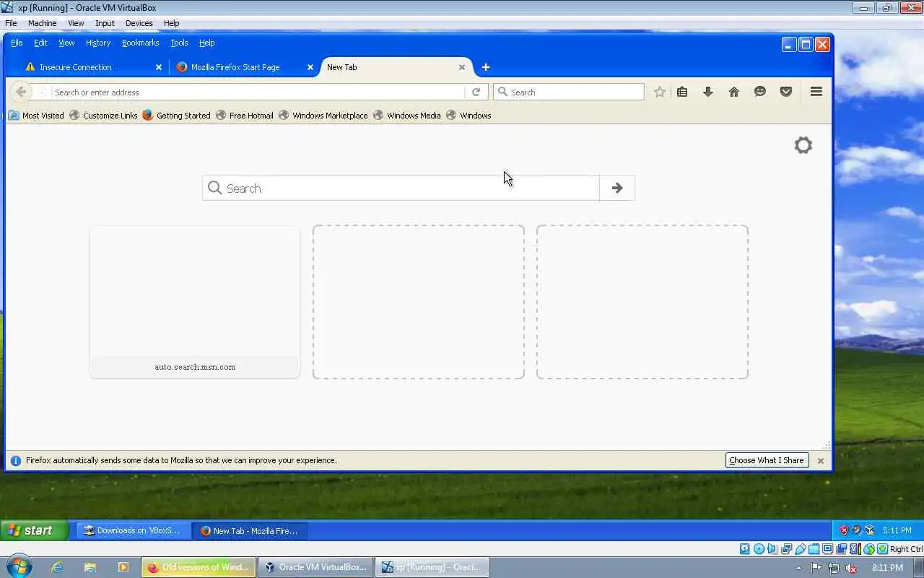This screenshot has width=924, height=578.
Task: Open Free Hotmail bookmark
Action: pyautogui.click(x=245, y=116)
